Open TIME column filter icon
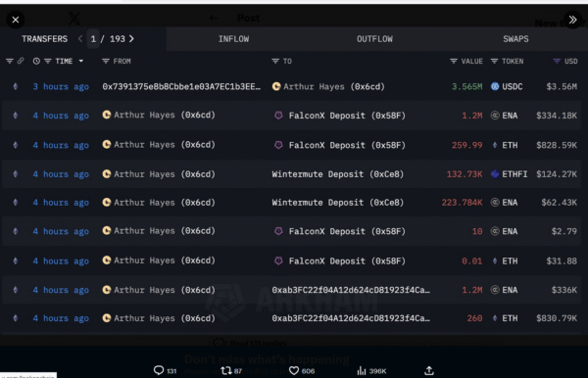This screenshot has height=378, width=588. 48,61
